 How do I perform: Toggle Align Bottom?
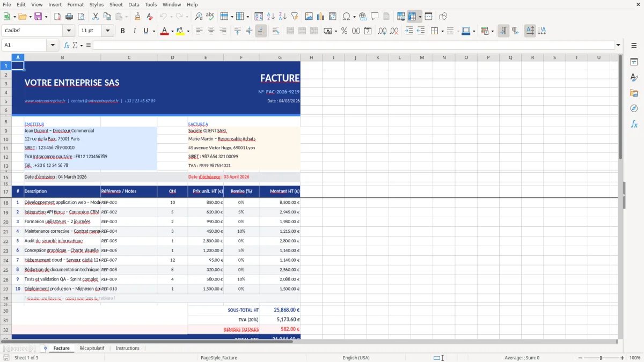click(x=261, y=31)
